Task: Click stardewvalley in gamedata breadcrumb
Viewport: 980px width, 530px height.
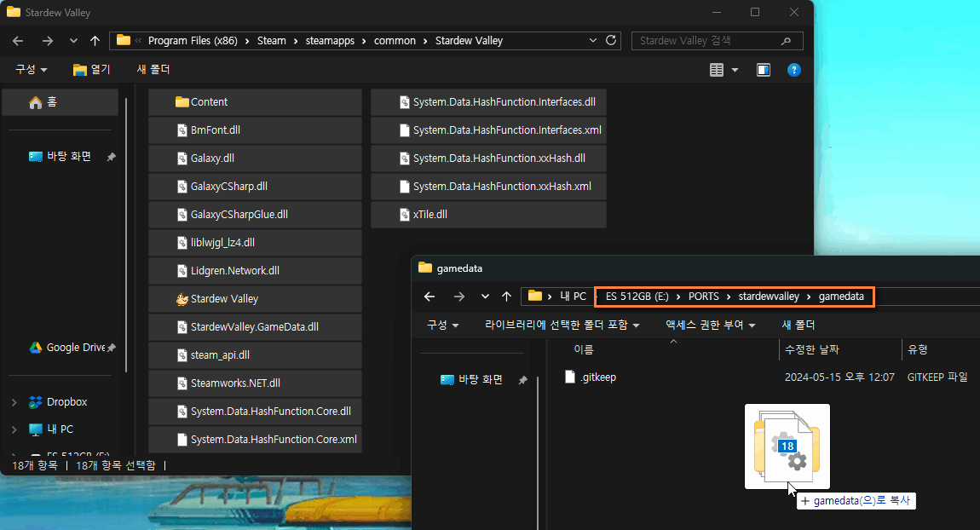Action: point(769,297)
